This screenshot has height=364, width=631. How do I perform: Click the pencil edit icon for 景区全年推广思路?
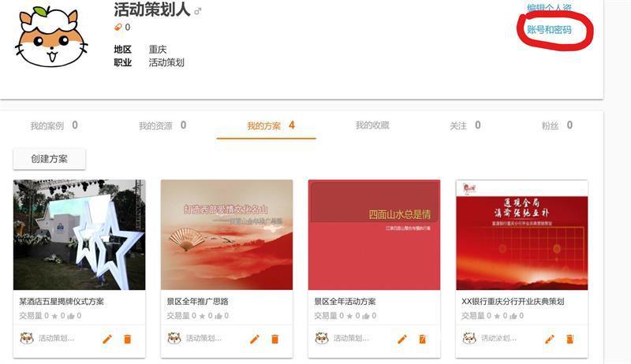click(254, 339)
